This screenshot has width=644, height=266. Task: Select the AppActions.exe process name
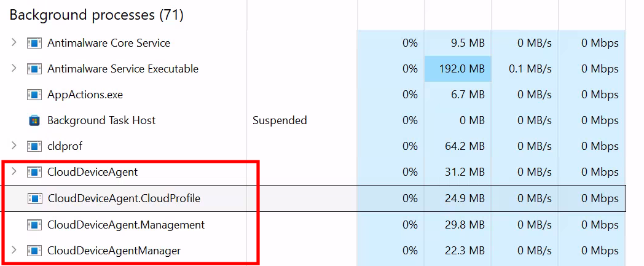(x=85, y=95)
